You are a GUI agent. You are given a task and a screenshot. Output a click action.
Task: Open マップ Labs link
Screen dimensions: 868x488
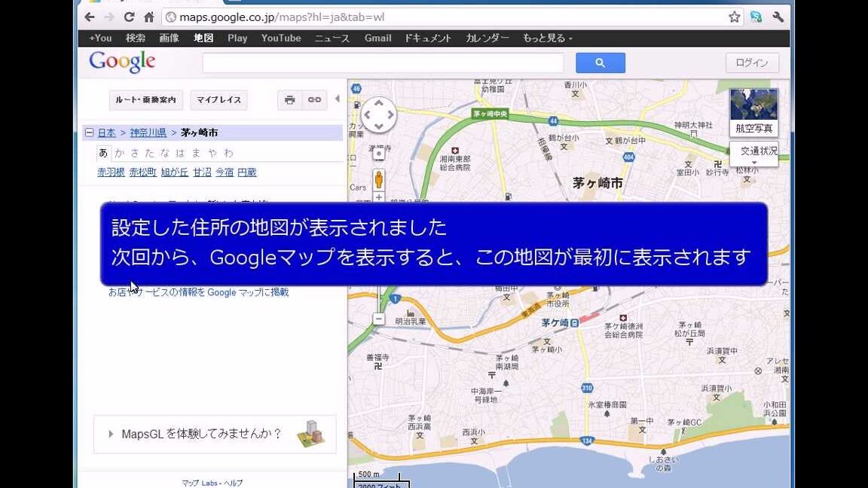pos(199,483)
